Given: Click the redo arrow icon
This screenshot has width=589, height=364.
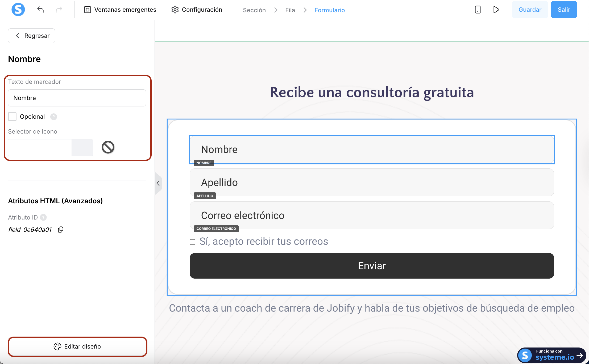Looking at the screenshot, I should 59,10.
